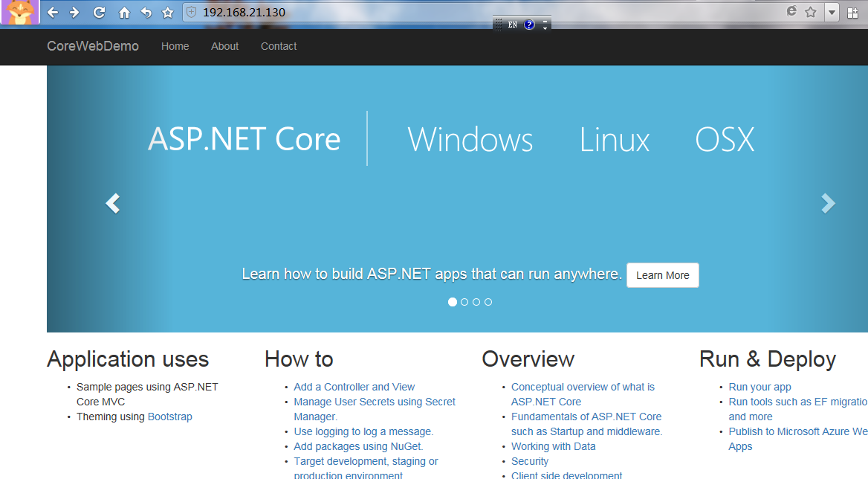Click the favorites star next to the address bar
This screenshot has height=479, width=868.
point(168,12)
